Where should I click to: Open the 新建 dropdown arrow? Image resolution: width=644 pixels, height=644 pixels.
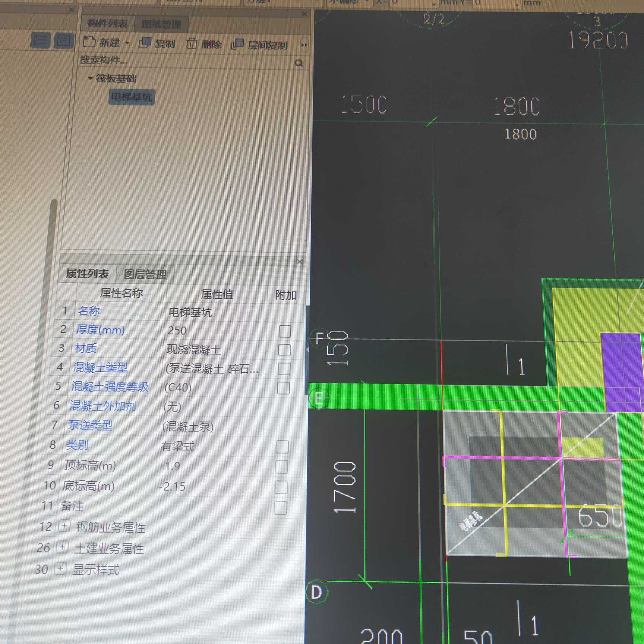pos(127,43)
